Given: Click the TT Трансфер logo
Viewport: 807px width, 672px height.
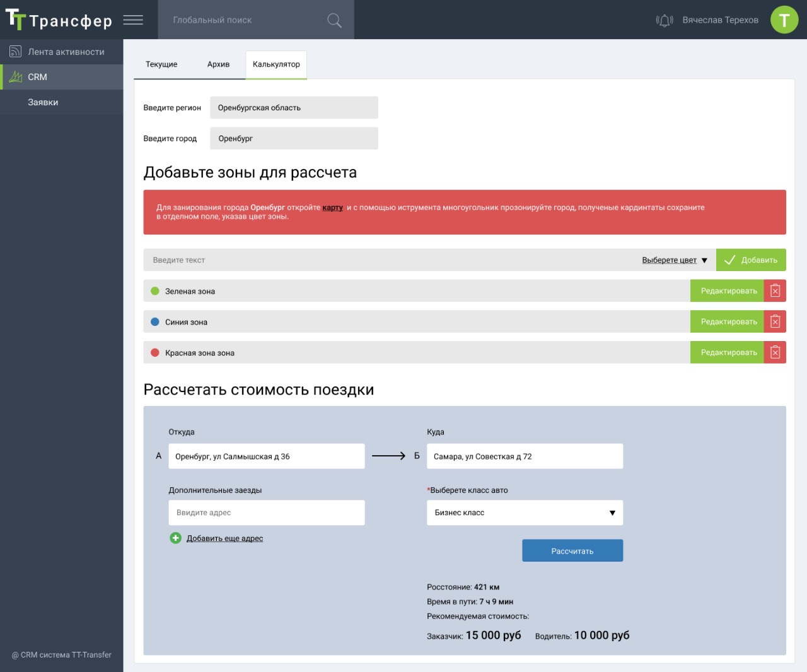Looking at the screenshot, I should pyautogui.click(x=59, y=20).
